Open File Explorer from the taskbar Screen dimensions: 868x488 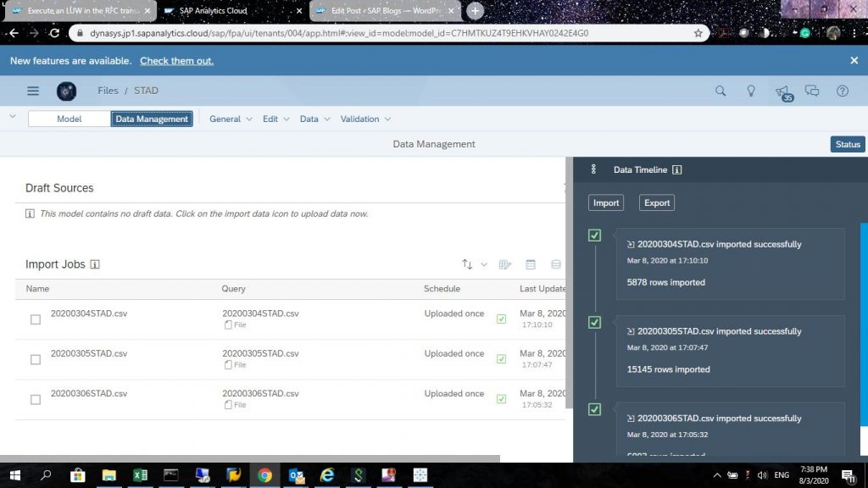109,475
